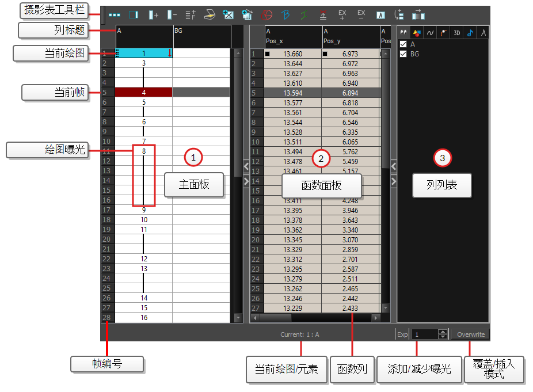Click the Increase Exposure EX+ icon

(342, 13)
